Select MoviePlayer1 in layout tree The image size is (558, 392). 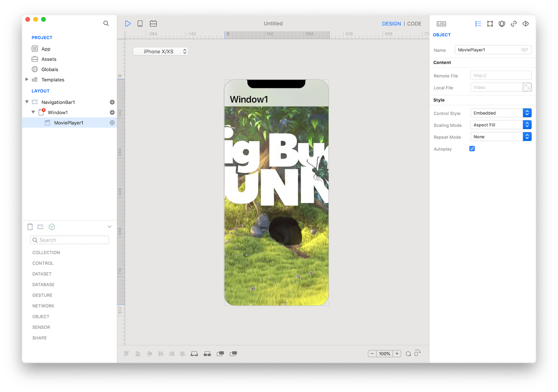point(69,123)
